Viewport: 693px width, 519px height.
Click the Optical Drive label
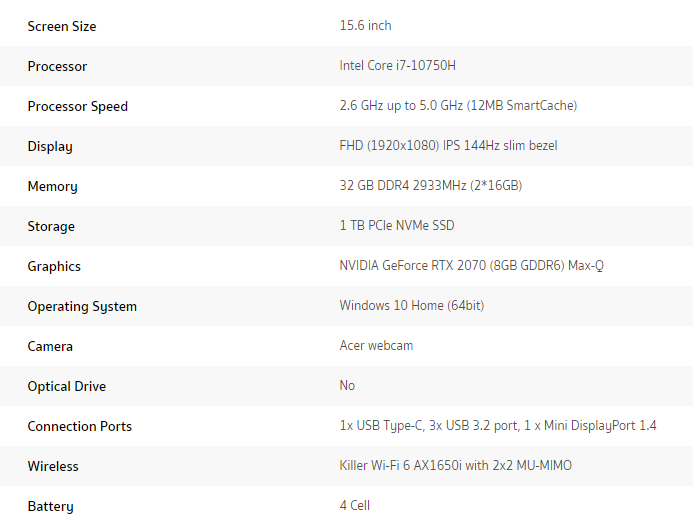point(67,386)
